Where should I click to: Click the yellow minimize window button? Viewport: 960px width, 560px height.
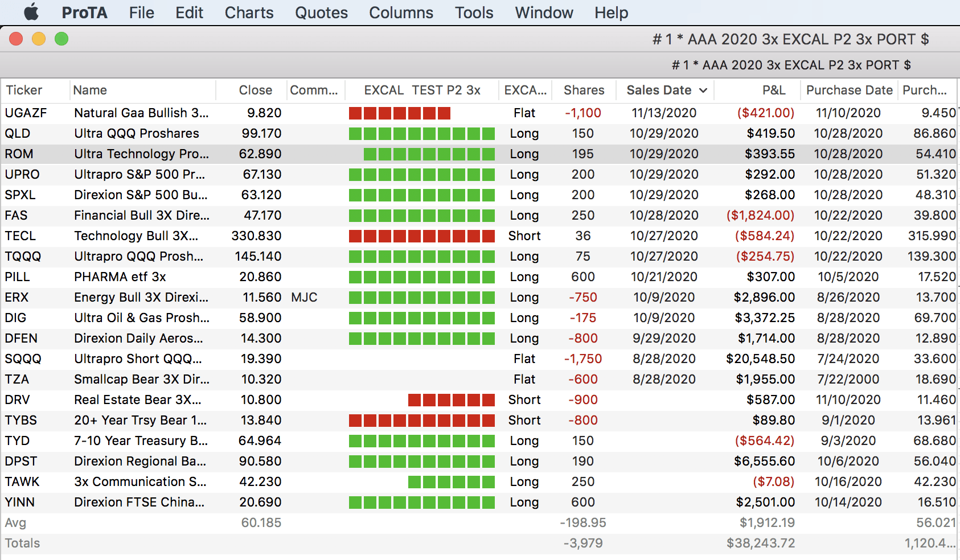39,39
